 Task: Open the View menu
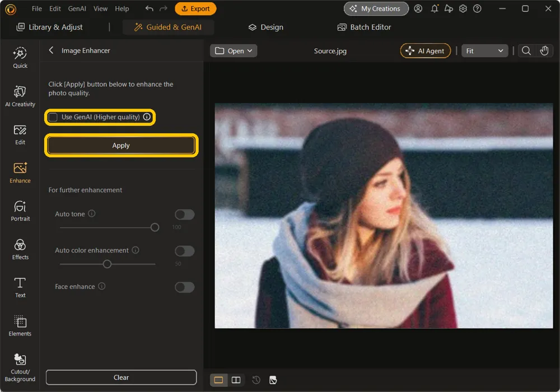pos(100,8)
